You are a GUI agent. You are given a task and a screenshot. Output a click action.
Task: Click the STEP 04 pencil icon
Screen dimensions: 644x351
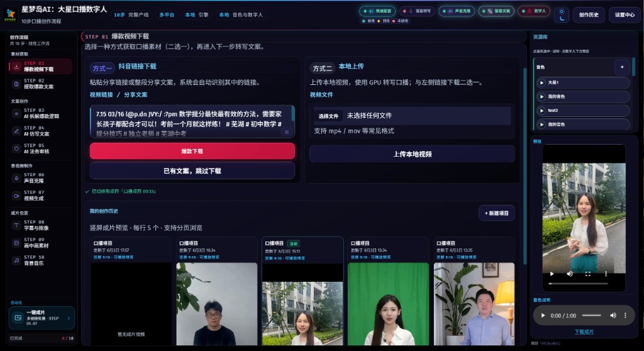click(x=16, y=131)
